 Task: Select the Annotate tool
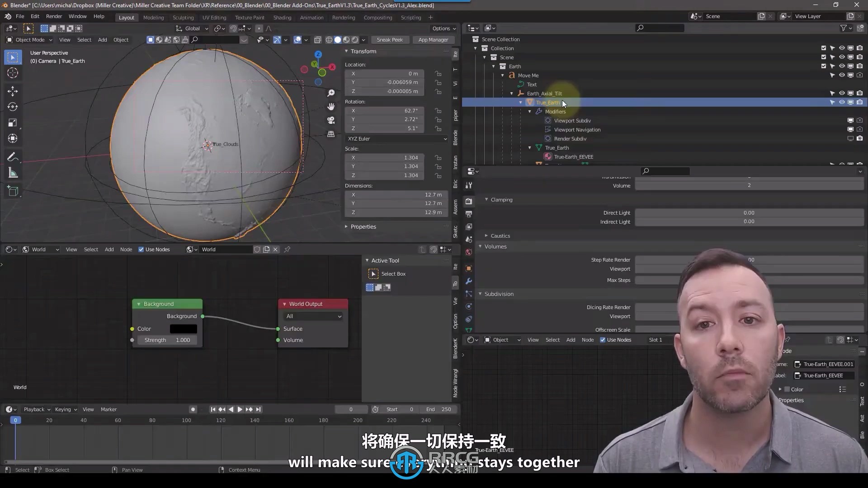click(13, 157)
